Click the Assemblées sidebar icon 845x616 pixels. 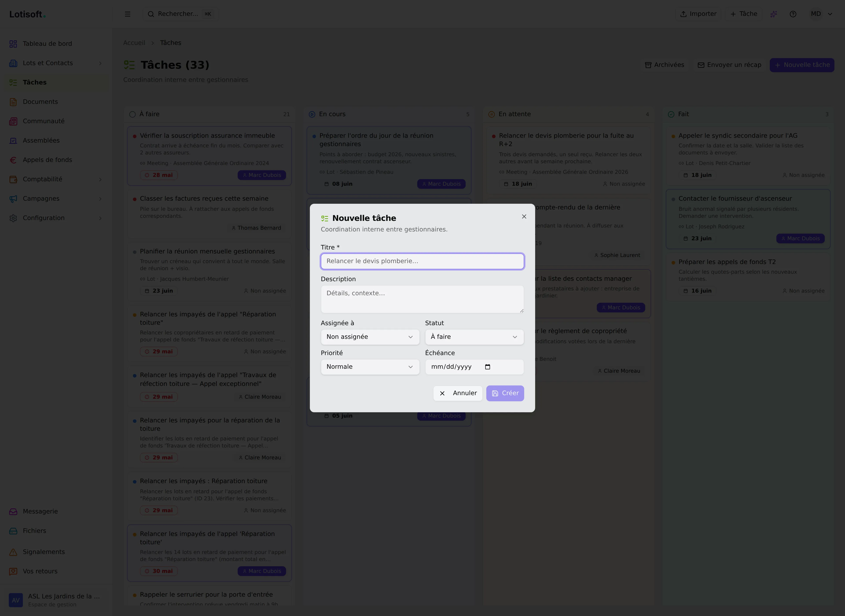pos(13,141)
